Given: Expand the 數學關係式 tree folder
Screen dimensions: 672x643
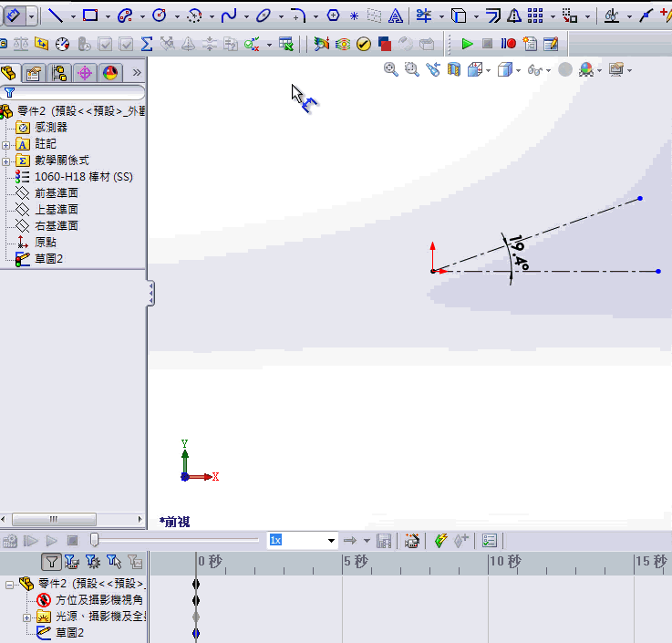Looking at the screenshot, I should pos(5,161).
